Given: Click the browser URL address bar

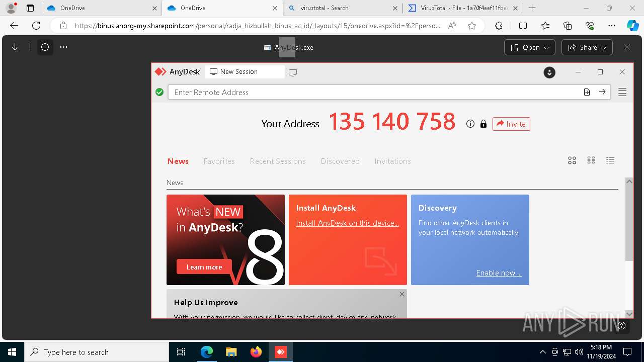Looking at the screenshot, I should [257, 26].
